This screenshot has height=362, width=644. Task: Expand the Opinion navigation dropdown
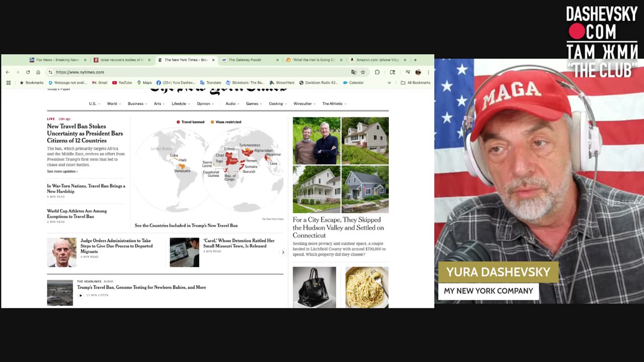pyautogui.click(x=205, y=104)
